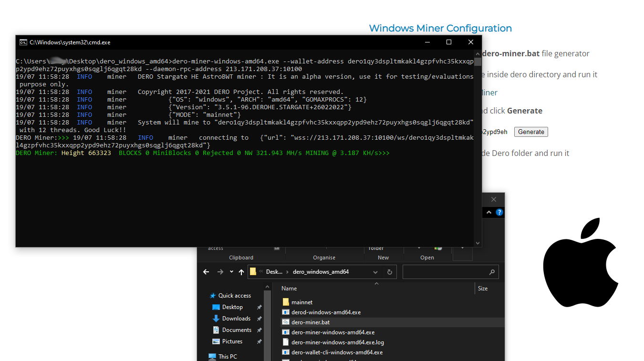
Task: Close the File Explorer window
Action: pos(494,199)
